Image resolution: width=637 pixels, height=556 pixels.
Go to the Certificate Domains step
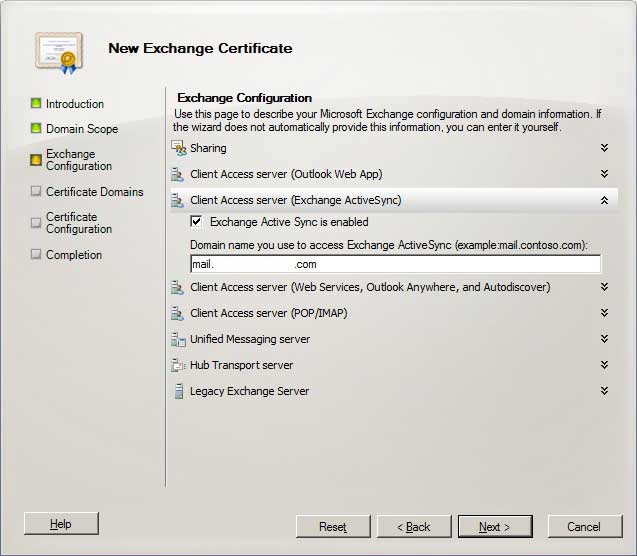tap(94, 192)
